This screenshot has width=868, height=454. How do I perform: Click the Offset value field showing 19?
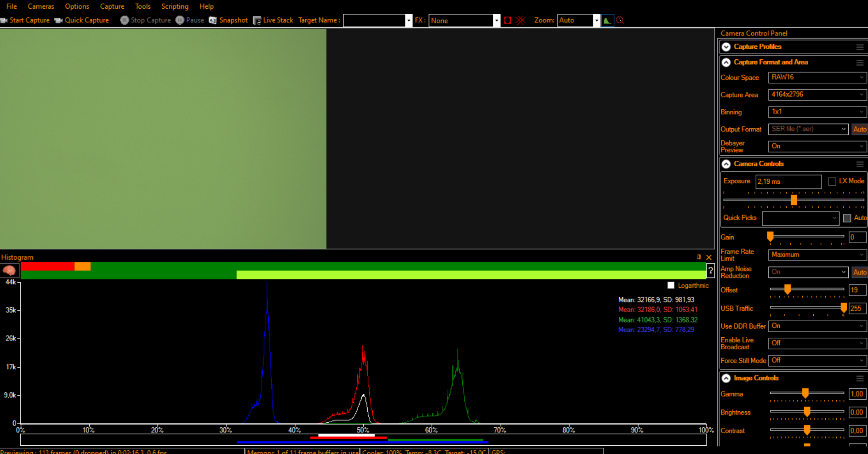[857, 290]
